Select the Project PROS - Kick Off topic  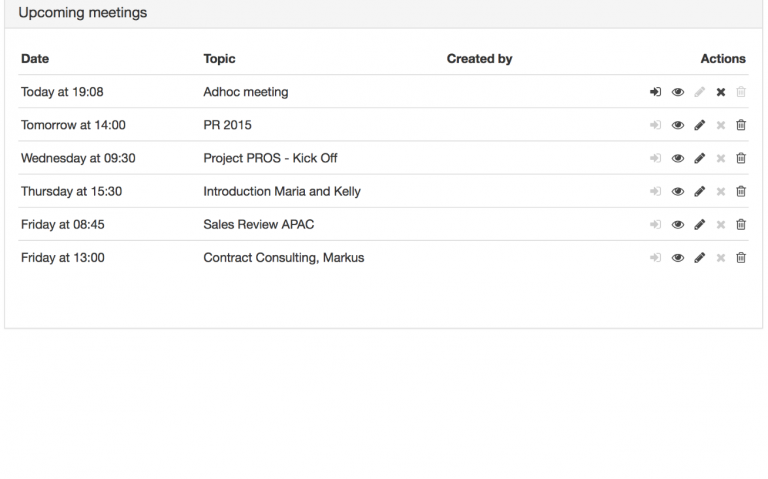[270, 158]
